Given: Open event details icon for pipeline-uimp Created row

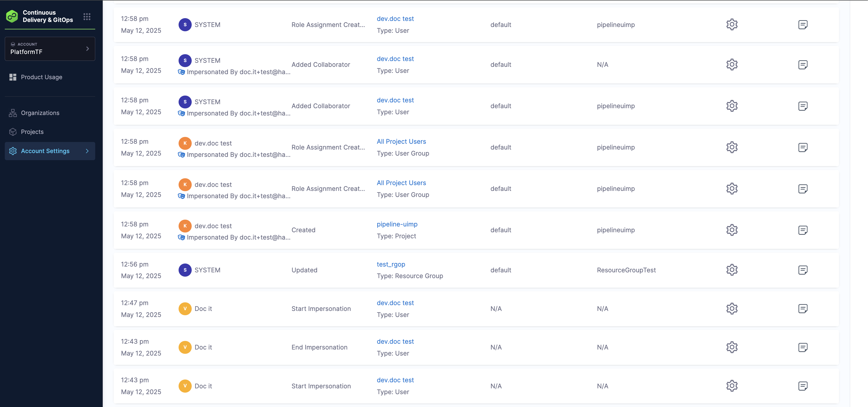Looking at the screenshot, I should pyautogui.click(x=803, y=230).
